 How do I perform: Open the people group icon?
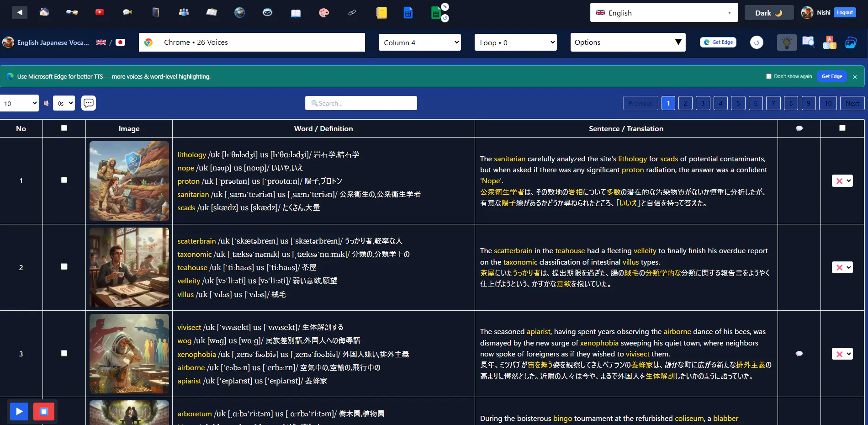click(184, 12)
